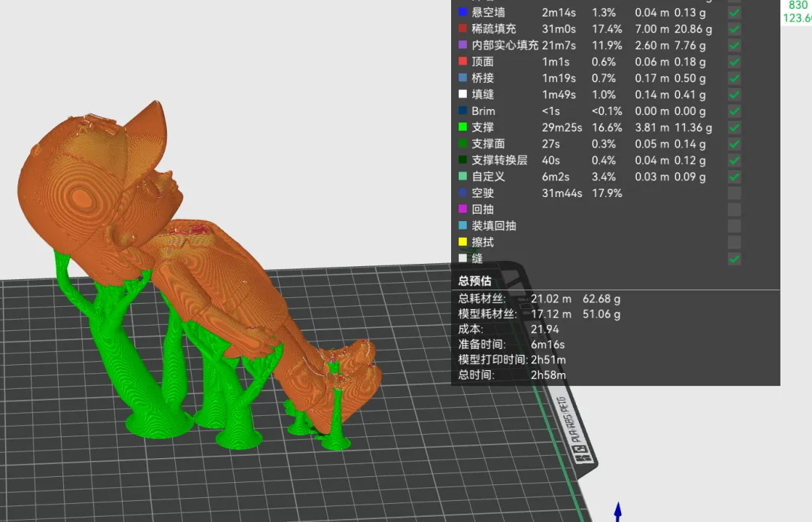The image size is (812, 522).
Task: Click the red 顶面 color swatch
Action: point(462,61)
